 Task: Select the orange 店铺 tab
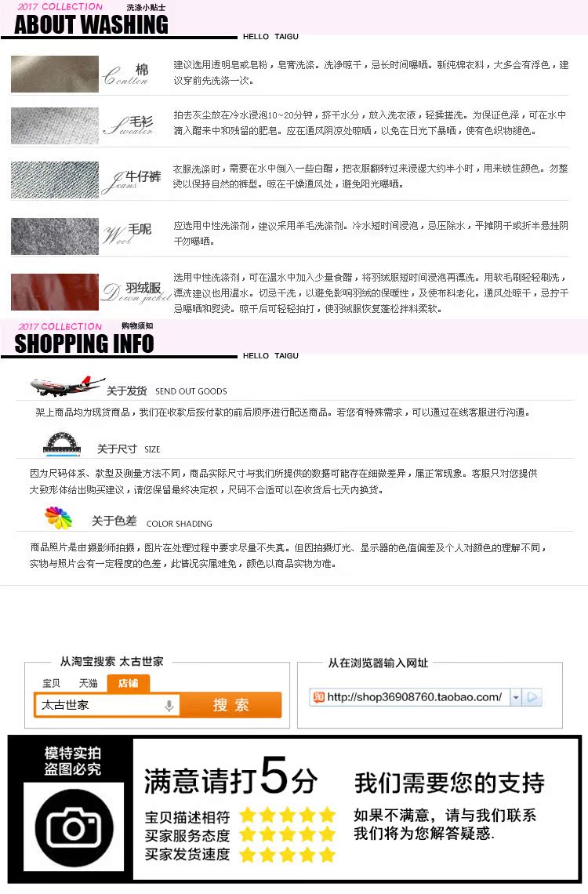pos(129,683)
